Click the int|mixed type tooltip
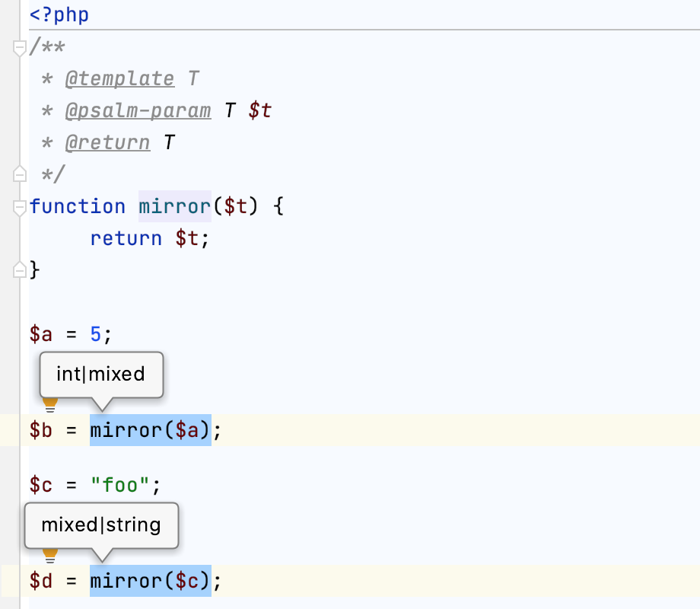This screenshot has width=700, height=609. 100,374
